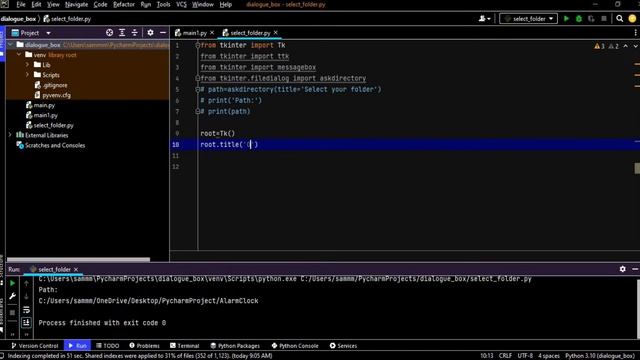640x360 pixels.
Task: Expand all items in Project panel
Action: pyautogui.click(x=122, y=33)
